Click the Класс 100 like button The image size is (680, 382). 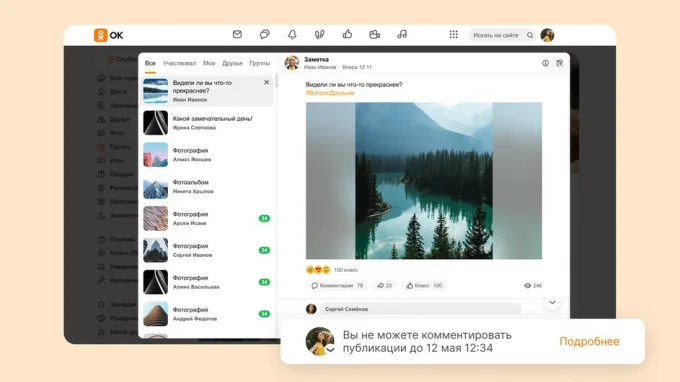[x=424, y=285]
